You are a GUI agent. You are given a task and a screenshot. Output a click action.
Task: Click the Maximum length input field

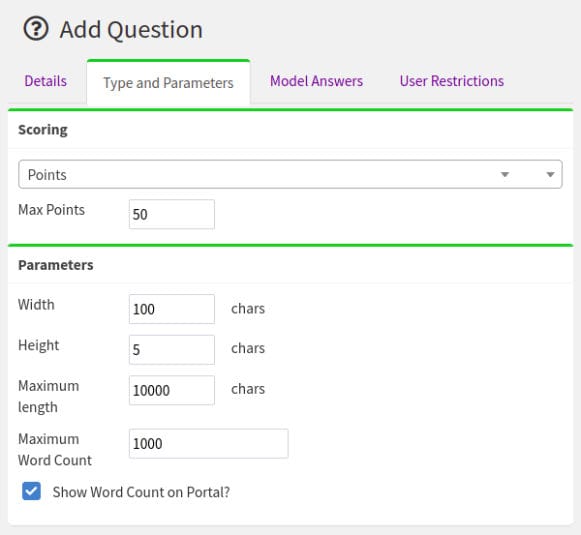pyautogui.click(x=172, y=390)
